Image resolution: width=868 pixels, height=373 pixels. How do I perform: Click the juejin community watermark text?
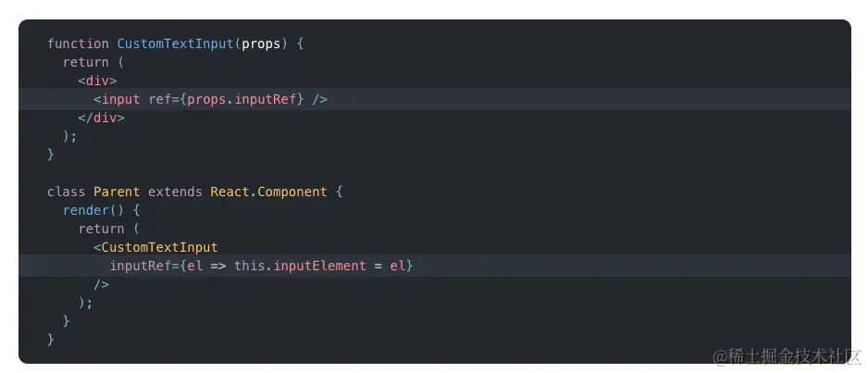(x=787, y=357)
